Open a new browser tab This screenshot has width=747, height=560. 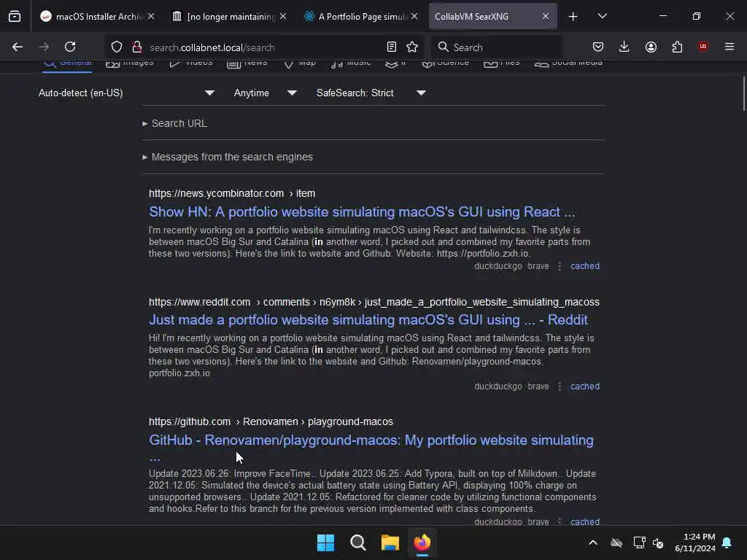pos(573,17)
